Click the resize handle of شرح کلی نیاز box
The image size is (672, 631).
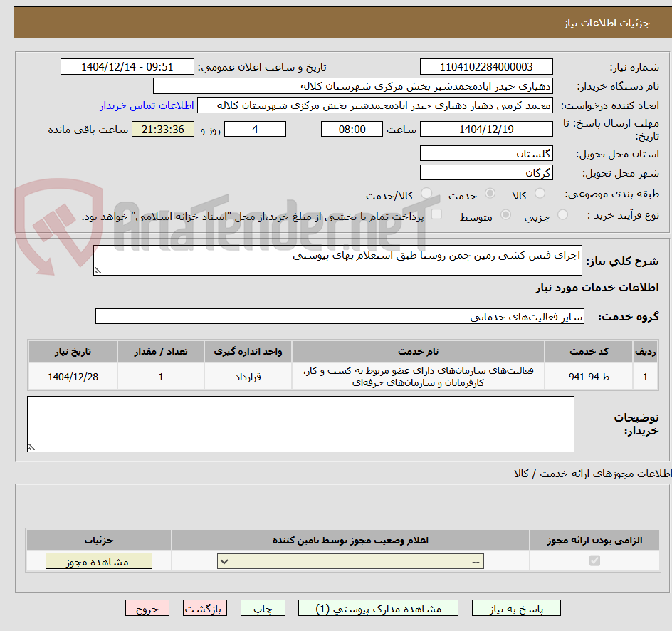click(x=98, y=271)
